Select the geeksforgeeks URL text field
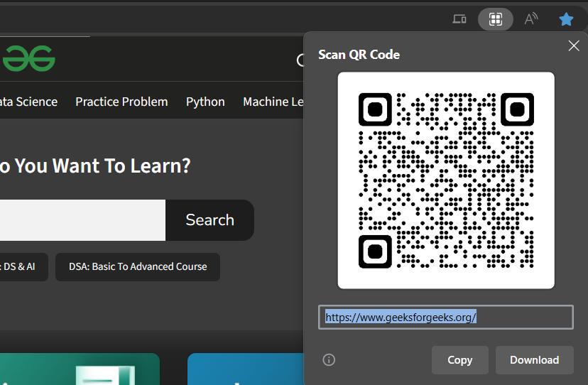The image size is (588, 385). (446, 318)
